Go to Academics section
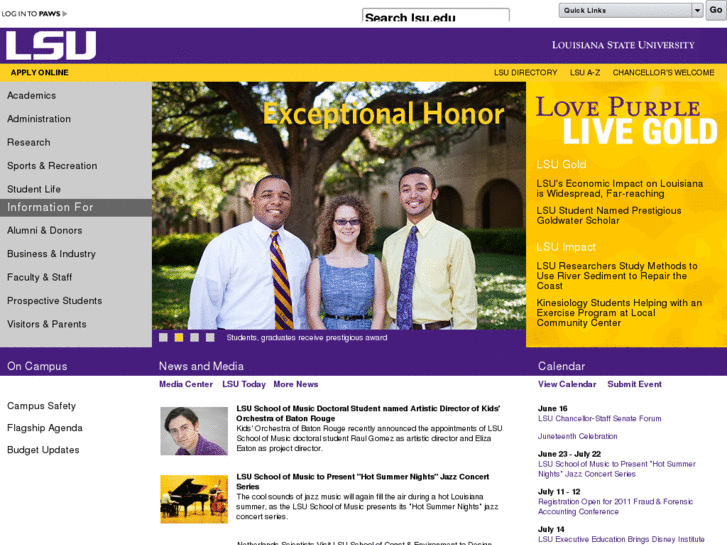This screenshot has width=727, height=545. 32,96
